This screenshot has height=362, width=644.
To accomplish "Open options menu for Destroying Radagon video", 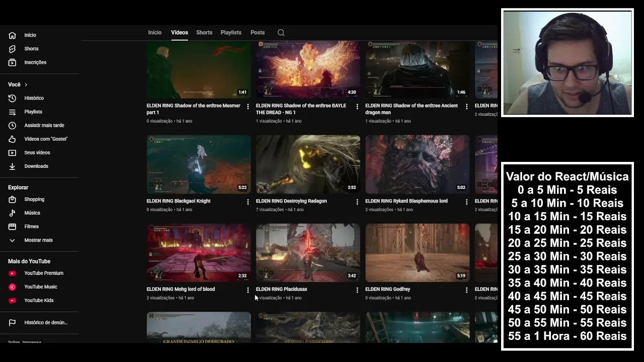I will pyautogui.click(x=357, y=202).
